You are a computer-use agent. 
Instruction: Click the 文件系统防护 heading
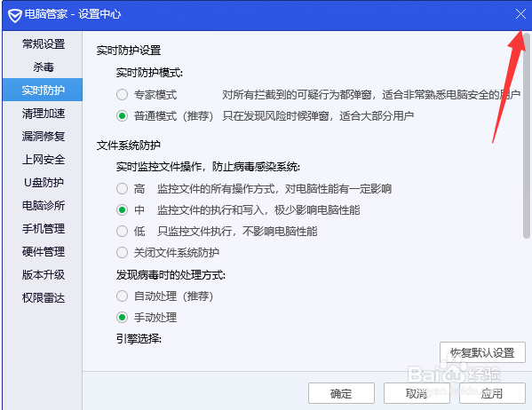click(129, 146)
